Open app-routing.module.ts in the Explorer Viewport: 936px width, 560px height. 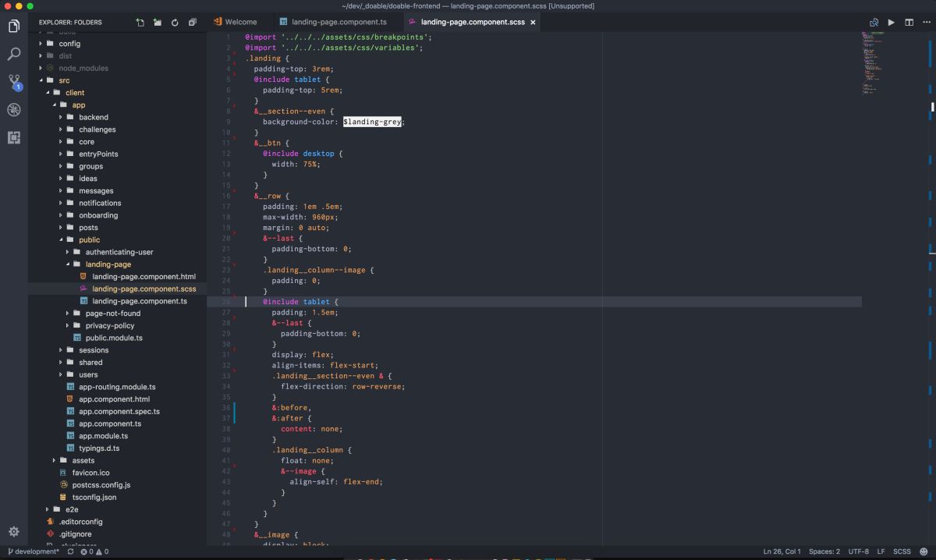(x=117, y=387)
